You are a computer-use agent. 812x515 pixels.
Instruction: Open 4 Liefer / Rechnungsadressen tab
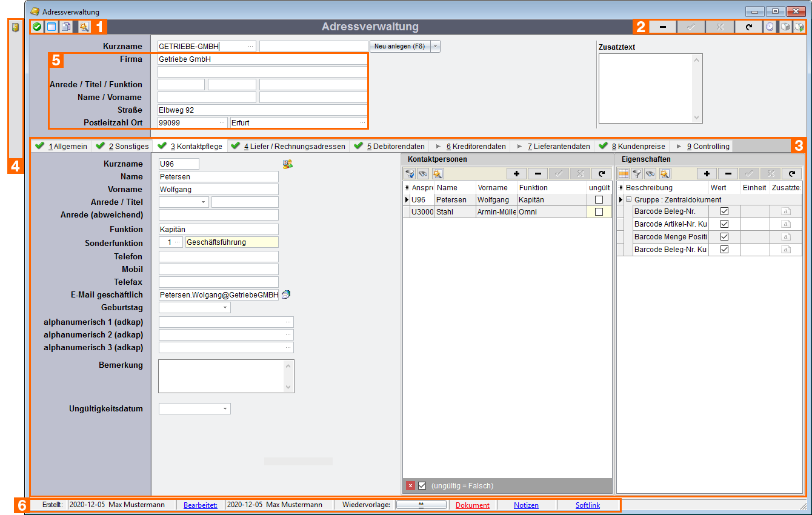coord(288,146)
